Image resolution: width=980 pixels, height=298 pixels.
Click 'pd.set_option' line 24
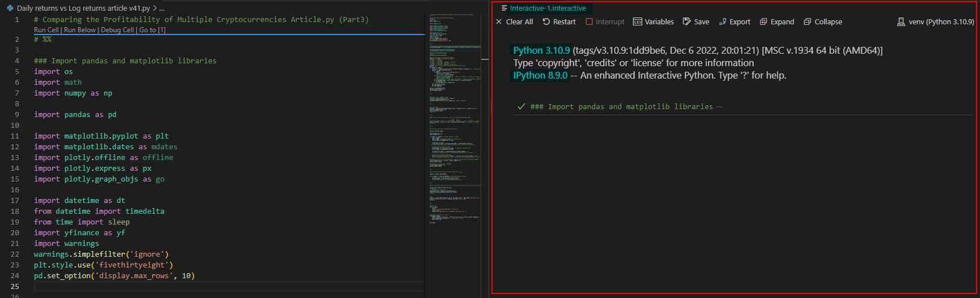click(x=114, y=275)
